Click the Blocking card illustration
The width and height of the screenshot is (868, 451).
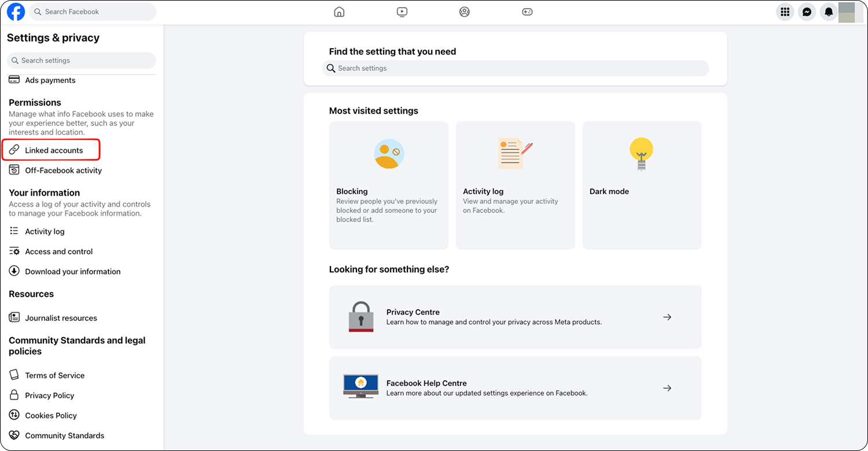[389, 154]
